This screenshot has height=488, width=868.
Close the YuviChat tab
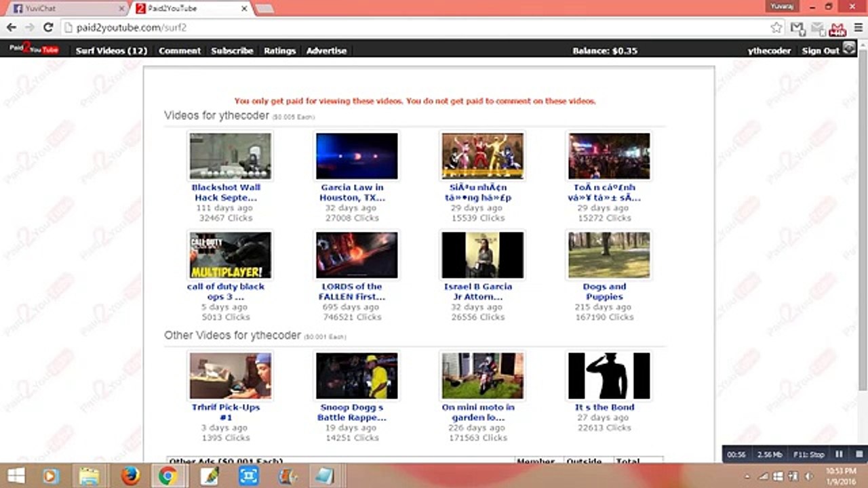coord(121,9)
